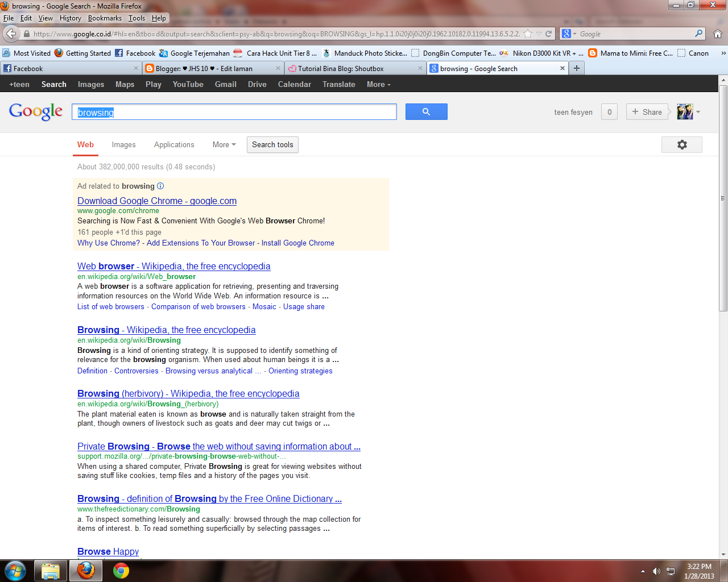Open the More dropdown under search filters

click(x=224, y=144)
